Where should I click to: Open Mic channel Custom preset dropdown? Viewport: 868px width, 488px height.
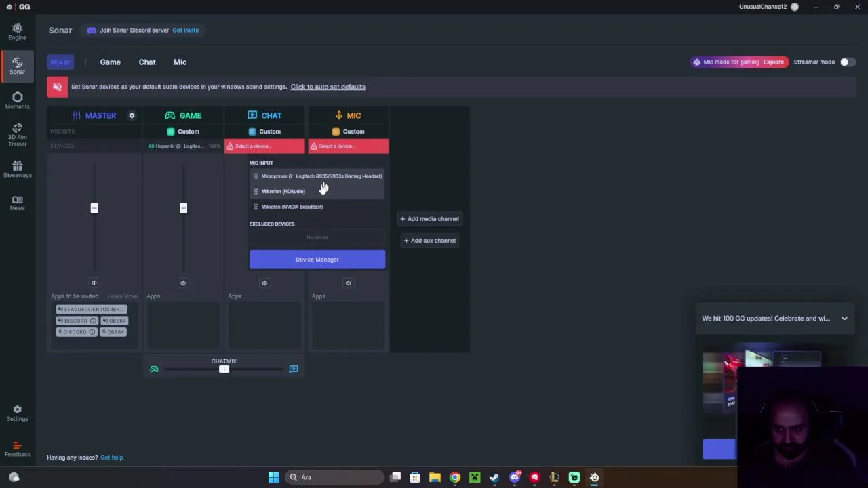(x=349, y=131)
